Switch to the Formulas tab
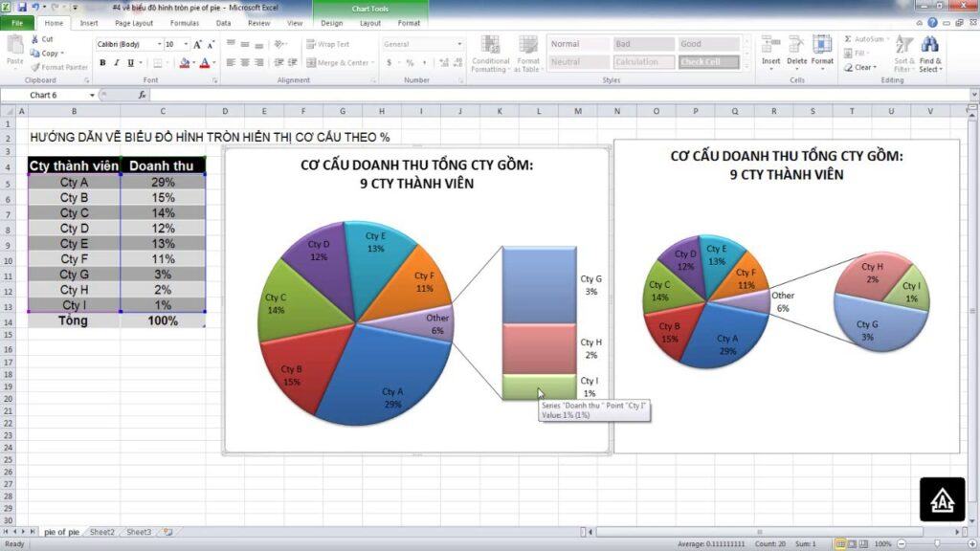980x551 pixels. click(185, 23)
